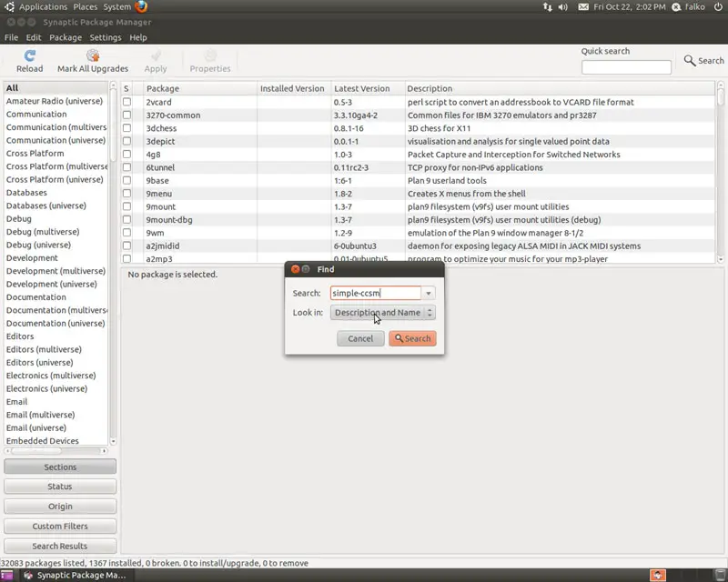Click the magnifier Search icon in toolbar
The height and width of the screenshot is (582, 728).
click(690, 60)
